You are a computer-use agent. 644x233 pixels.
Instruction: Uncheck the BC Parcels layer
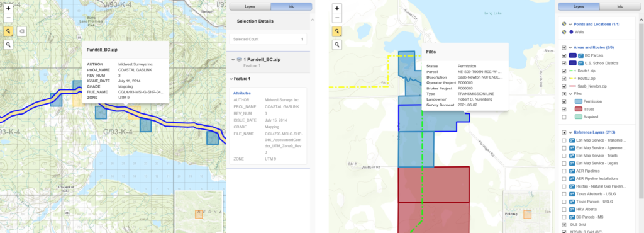(564, 55)
